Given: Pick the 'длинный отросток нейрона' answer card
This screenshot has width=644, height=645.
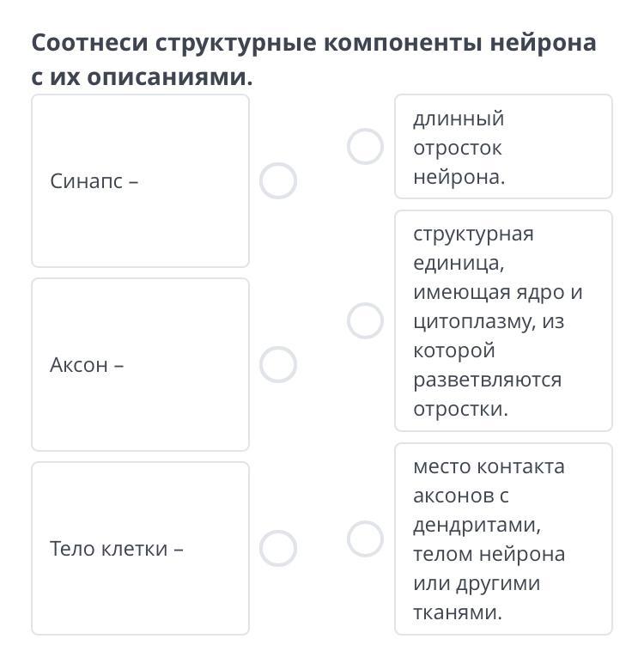Looking at the screenshot, I should point(503,147).
